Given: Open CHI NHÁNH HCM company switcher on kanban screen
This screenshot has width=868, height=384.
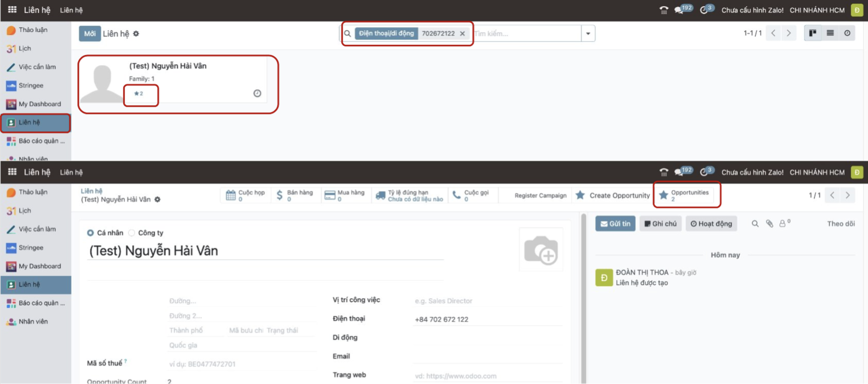Looking at the screenshot, I should [817, 10].
